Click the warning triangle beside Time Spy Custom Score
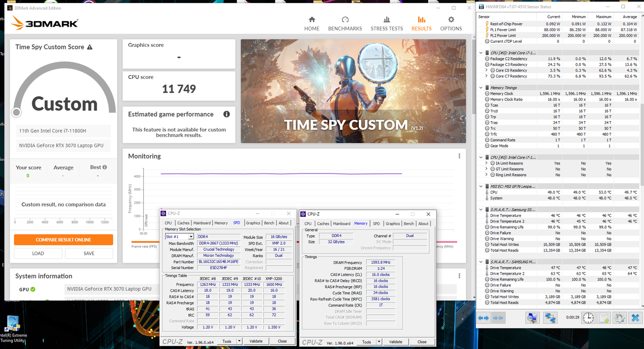This screenshot has height=349, width=644. pos(90,47)
